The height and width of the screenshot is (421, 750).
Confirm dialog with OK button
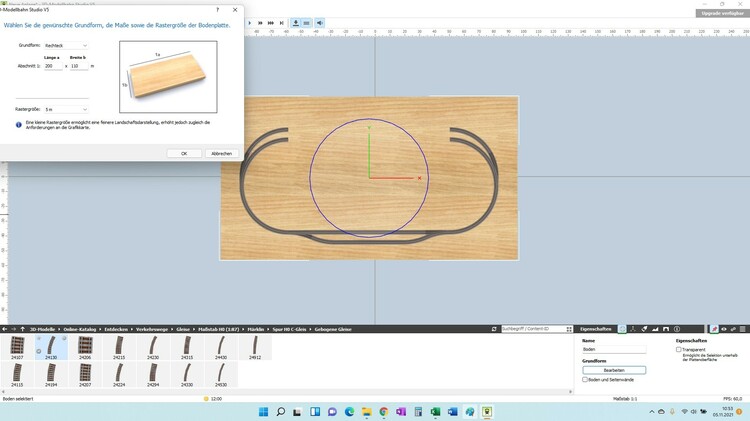(x=184, y=153)
